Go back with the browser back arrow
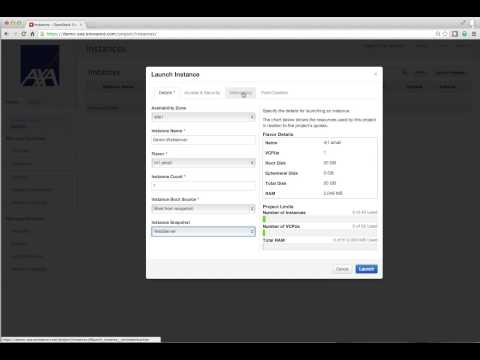Image resolution: width=480 pixels, height=360 pixels. click(6, 34)
